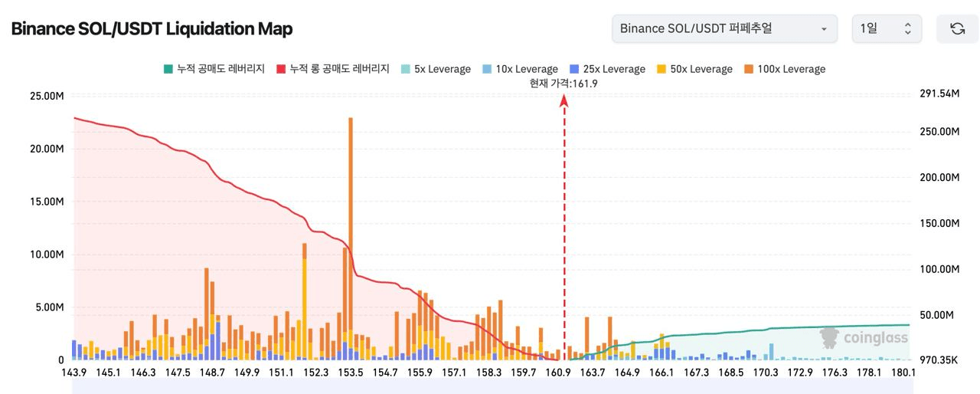This screenshot has width=980, height=394.
Task: Click the Binance SOL/USDT Liquidation Map title
Action: 152,28
